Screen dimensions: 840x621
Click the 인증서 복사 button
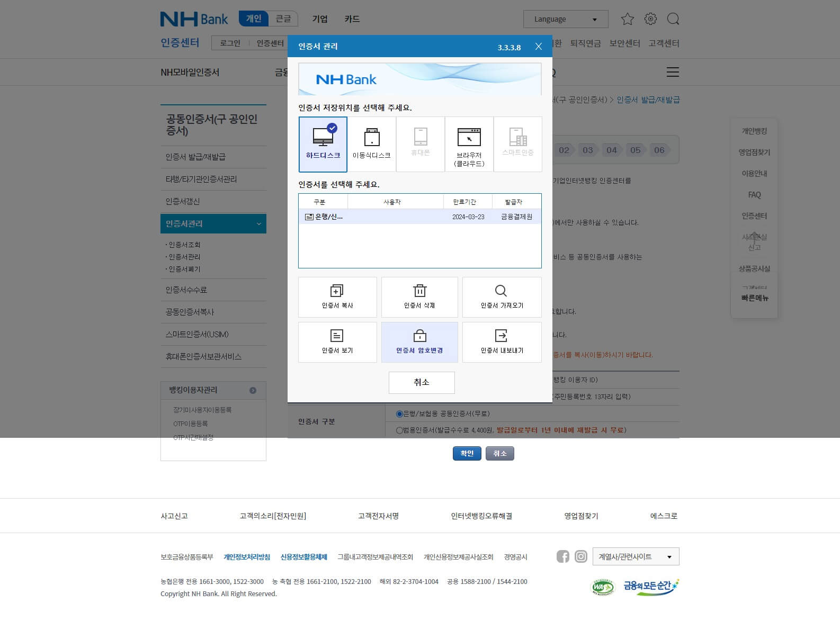pyautogui.click(x=337, y=297)
